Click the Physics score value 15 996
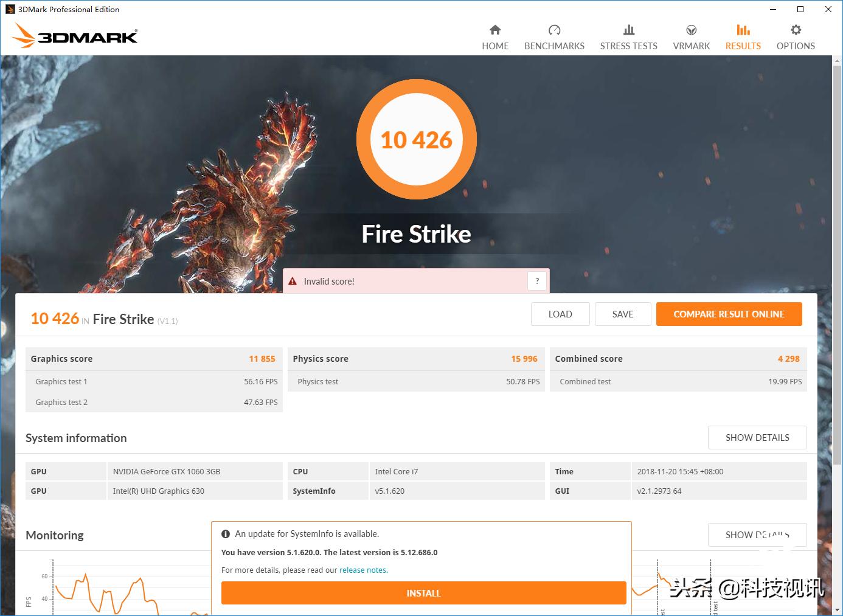The image size is (843, 616). [524, 359]
